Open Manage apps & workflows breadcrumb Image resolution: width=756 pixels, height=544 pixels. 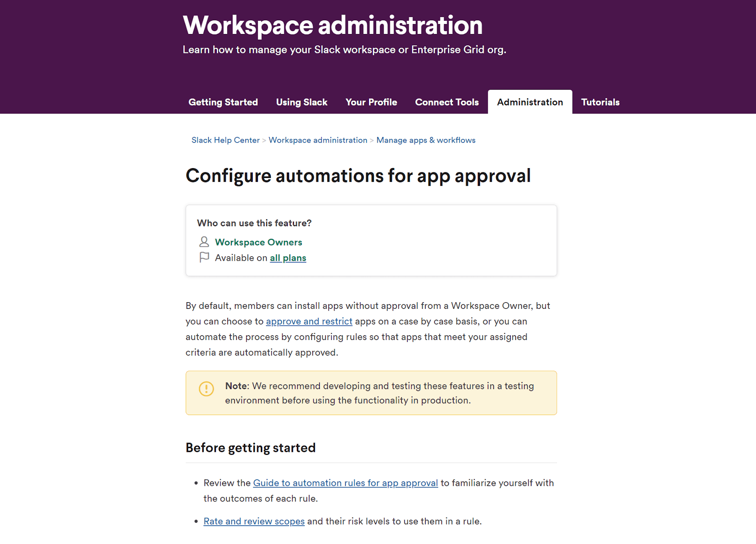pyautogui.click(x=426, y=140)
